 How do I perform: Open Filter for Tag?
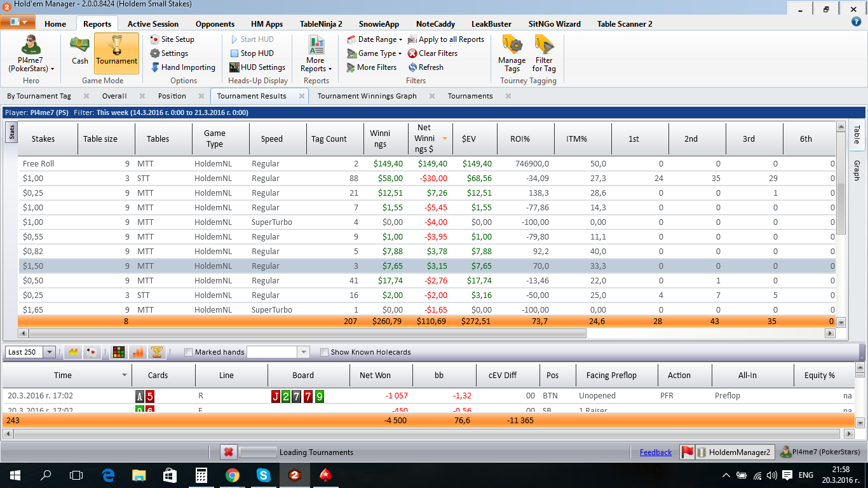tap(544, 53)
